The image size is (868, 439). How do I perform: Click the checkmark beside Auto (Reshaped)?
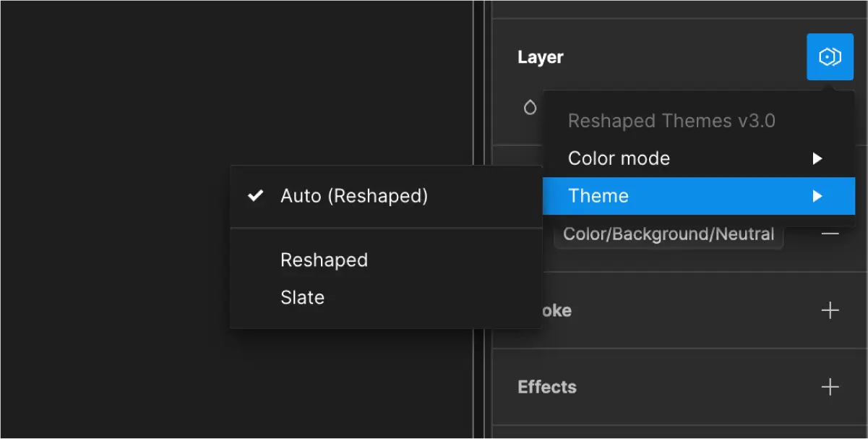coord(255,195)
